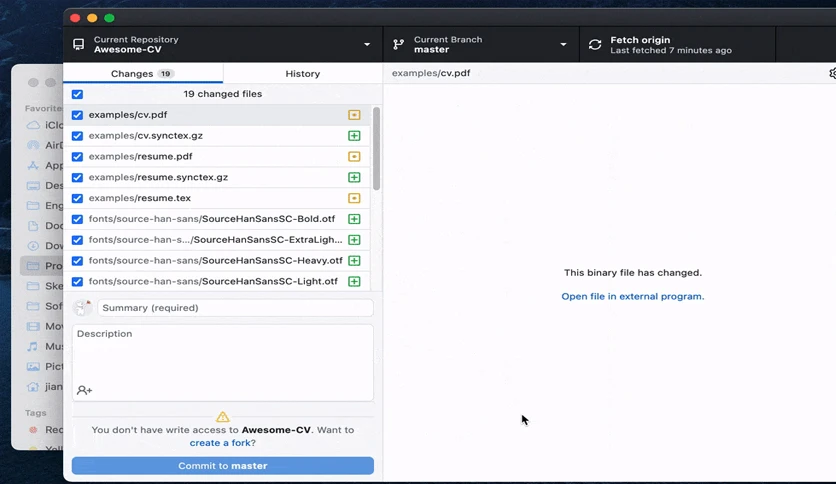The height and width of the screenshot is (484, 836).
Task: Click the AirDrop icon in the Finder sidebar
Action: point(33,145)
